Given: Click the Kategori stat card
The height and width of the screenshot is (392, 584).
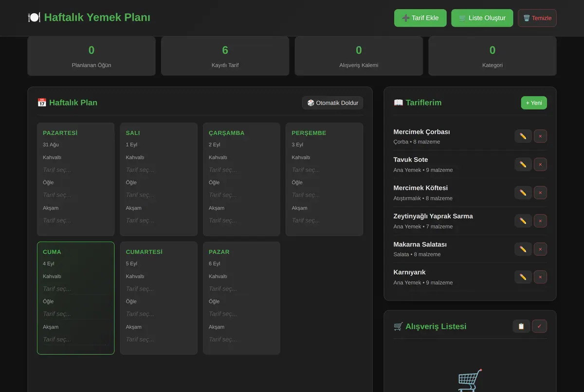Looking at the screenshot, I should [x=493, y=56].
